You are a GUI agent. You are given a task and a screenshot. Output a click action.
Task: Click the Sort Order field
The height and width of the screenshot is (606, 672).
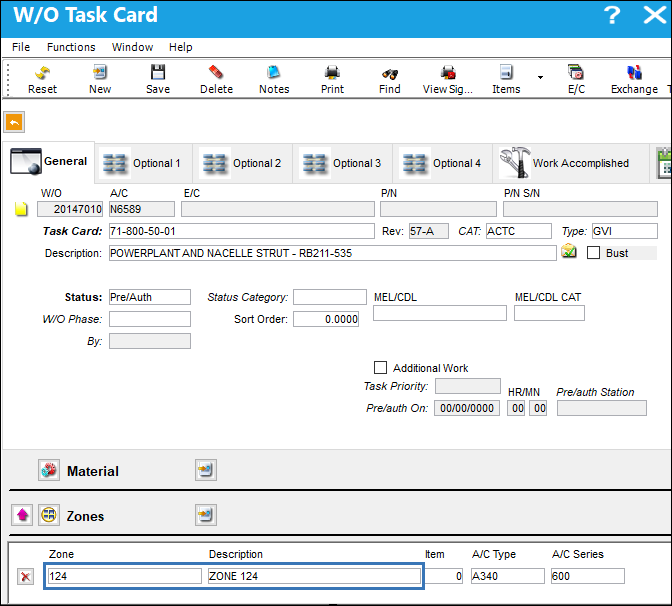(x=326, y=319)
